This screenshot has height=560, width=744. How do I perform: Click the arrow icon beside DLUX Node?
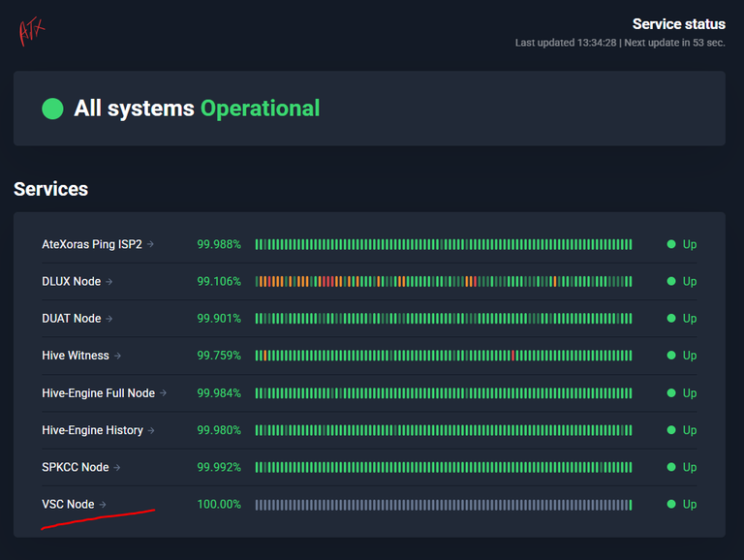pyautogui.click(x=109, y=281)
